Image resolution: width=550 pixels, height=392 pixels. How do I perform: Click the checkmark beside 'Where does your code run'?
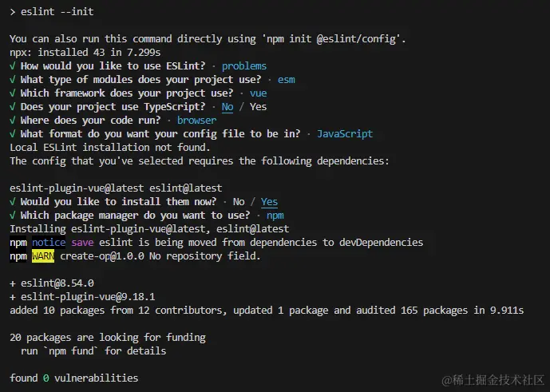pos(13,121)
